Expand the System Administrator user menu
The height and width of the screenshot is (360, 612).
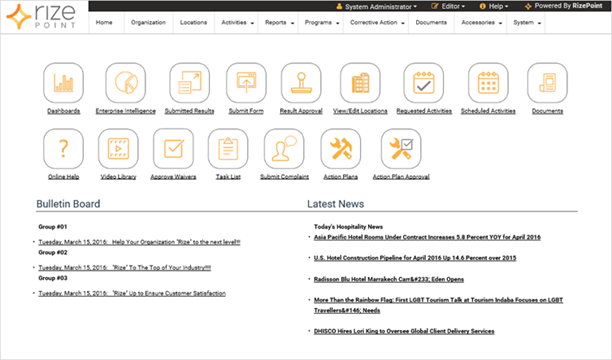pyautogui.click(x=377, y=6)
